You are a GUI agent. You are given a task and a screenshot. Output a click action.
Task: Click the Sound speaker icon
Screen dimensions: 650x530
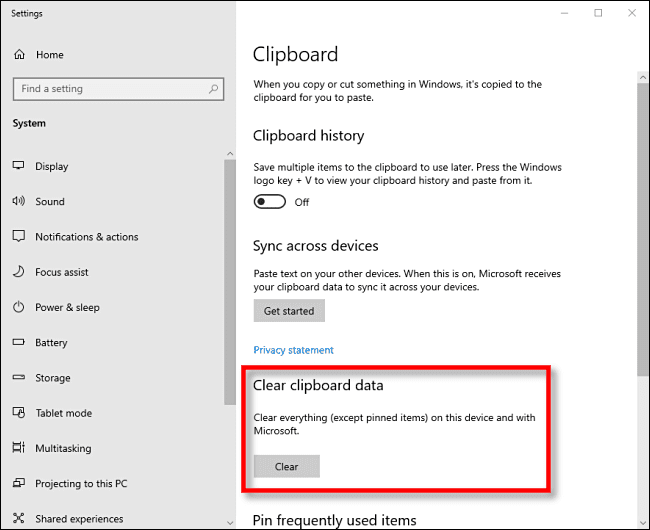pos(18,201)
